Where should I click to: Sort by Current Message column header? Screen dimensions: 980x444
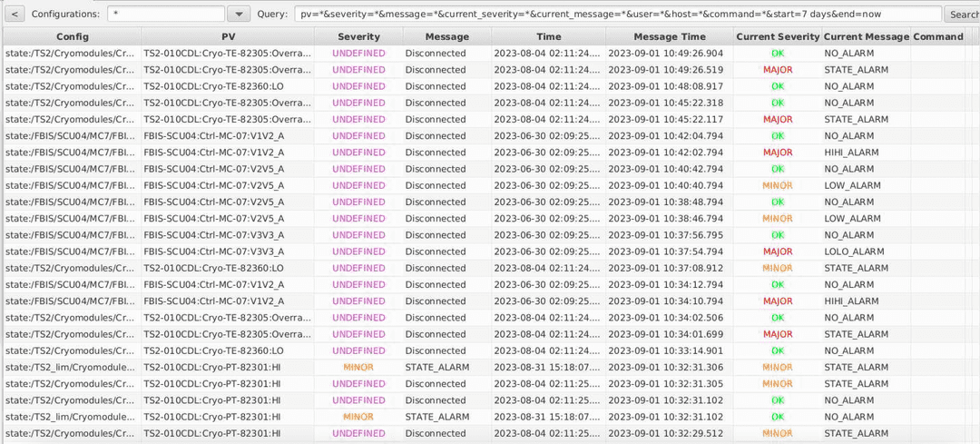click(x=866, y=36)
